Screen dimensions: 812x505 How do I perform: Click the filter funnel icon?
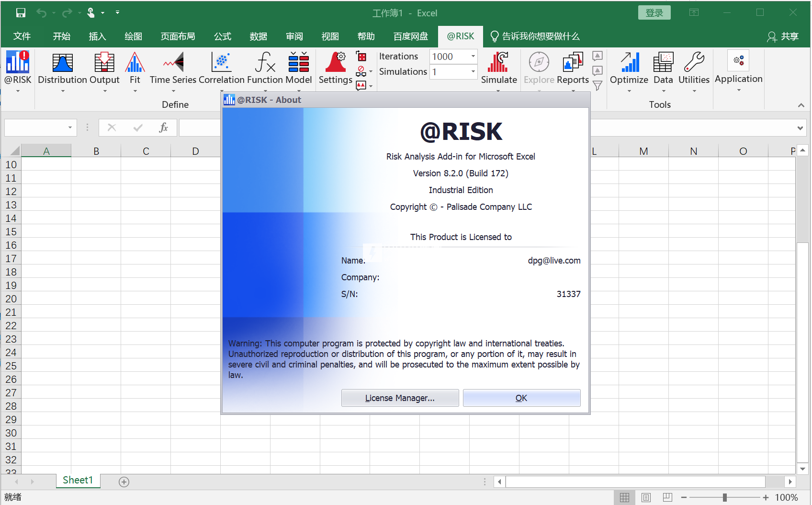[x=598, y=86]
